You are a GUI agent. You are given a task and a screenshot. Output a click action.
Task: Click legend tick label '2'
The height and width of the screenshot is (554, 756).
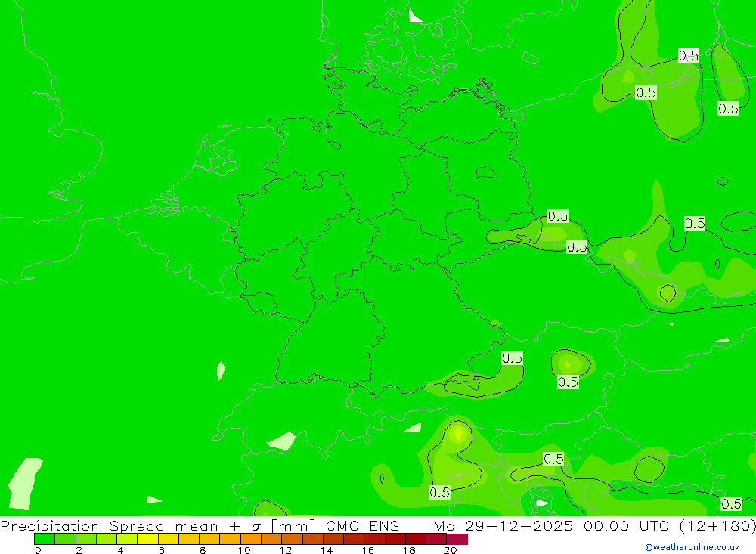coord(79,550)
